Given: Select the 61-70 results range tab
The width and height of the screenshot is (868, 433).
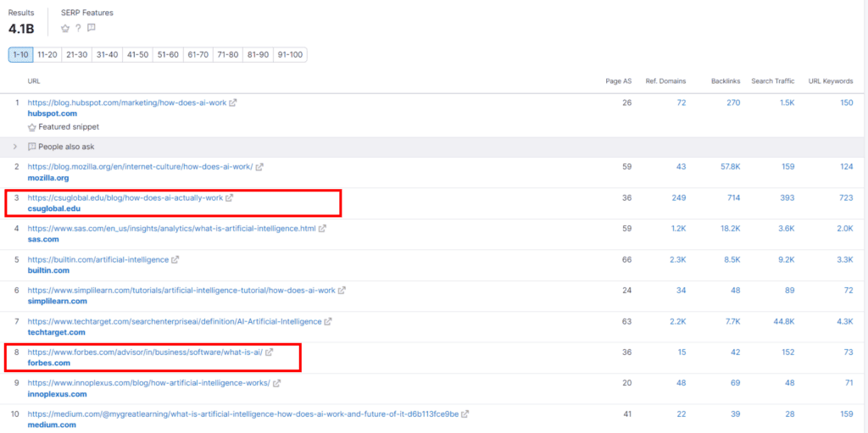Looking at the screenshot, I should 198,55.
